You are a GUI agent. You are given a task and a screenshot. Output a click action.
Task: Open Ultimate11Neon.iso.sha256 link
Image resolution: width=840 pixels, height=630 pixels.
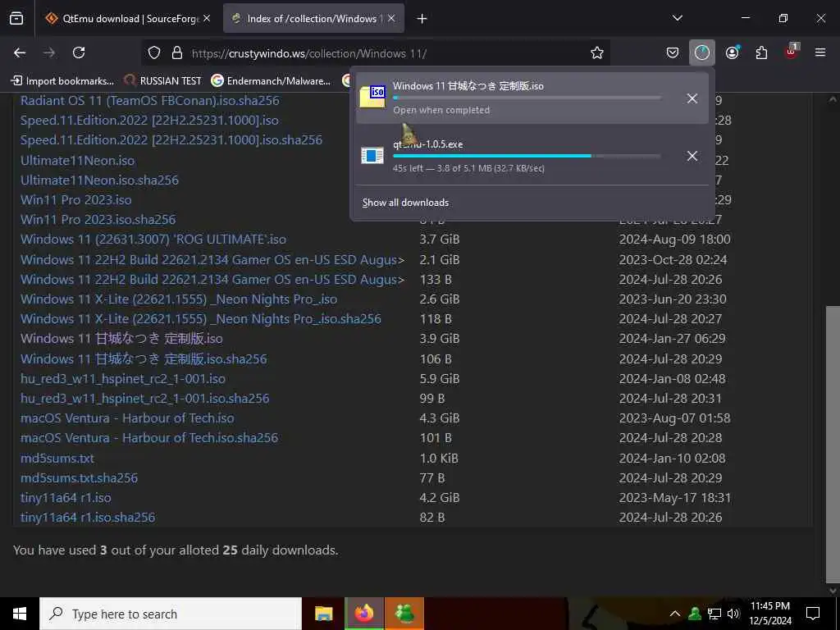pyautogui.click(x=99, y=180)
